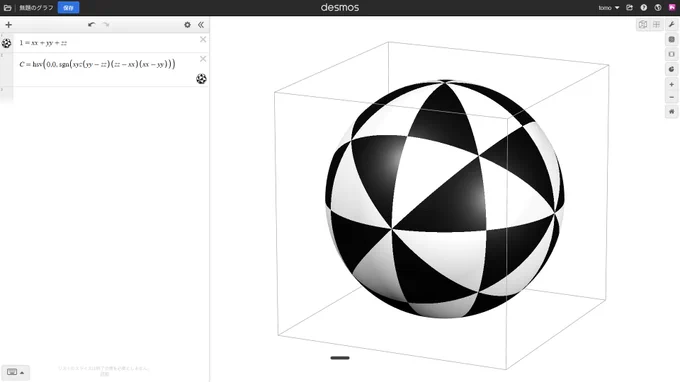Open the tomo account dropdown
This screenshot has height=382, width=680.
click(609, 8)
